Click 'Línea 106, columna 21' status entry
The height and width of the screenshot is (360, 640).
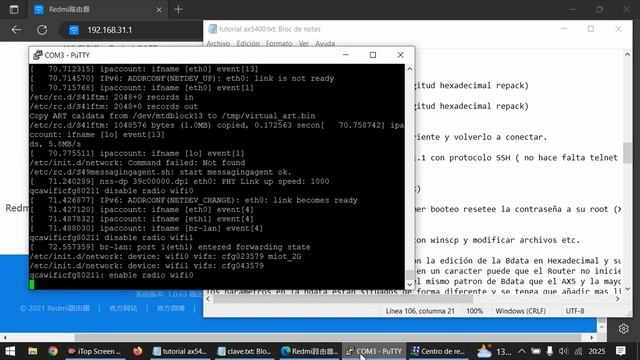(x=420, y=311)
